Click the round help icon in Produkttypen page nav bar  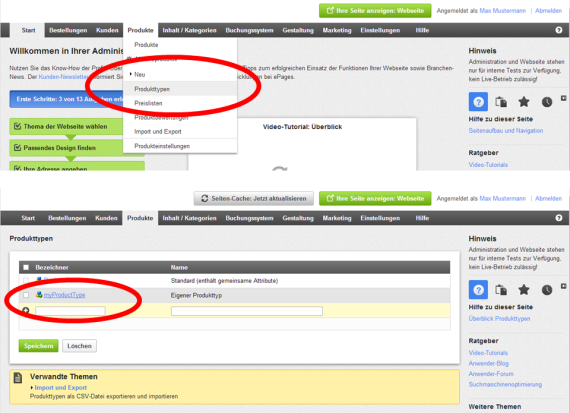pos(559,218)
